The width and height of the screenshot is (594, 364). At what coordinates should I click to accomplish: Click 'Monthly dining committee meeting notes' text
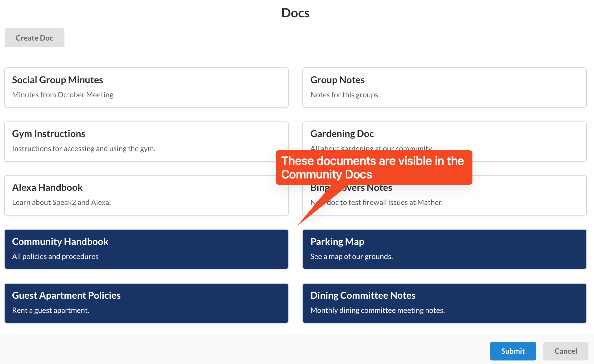pos(377,310)
